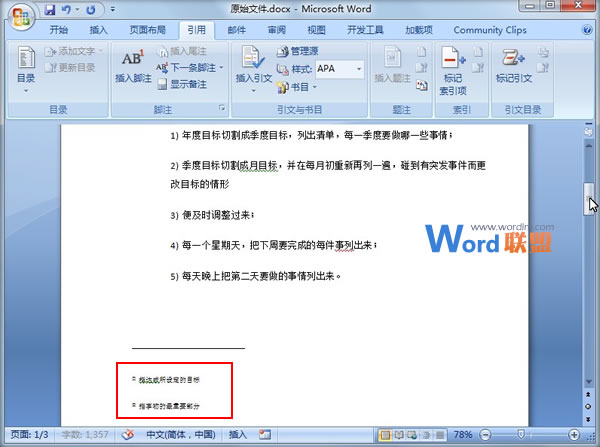This screenshot has width=600, height=447.
Task: Click next page double-arrow button
Action: [x=589, y=419]
